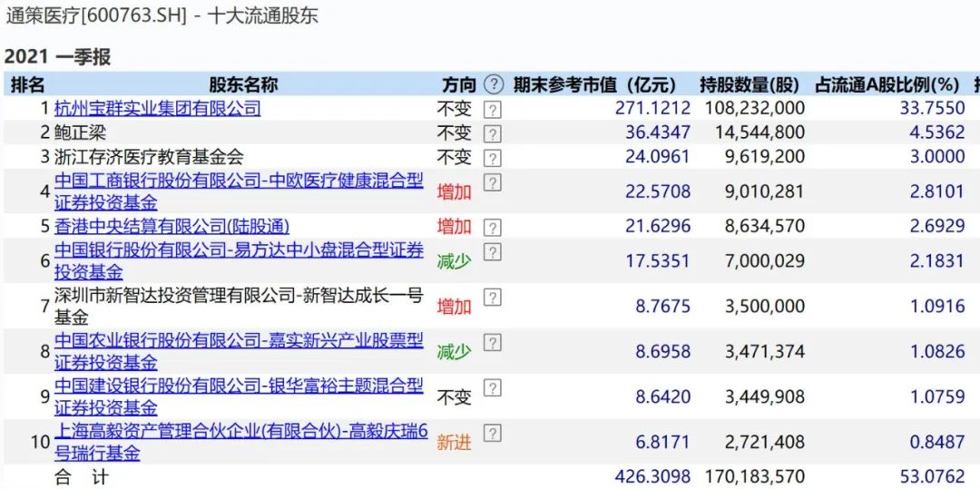Click question icon in 中欧医疗健康 fund row
980x489 pixels.
493,181
